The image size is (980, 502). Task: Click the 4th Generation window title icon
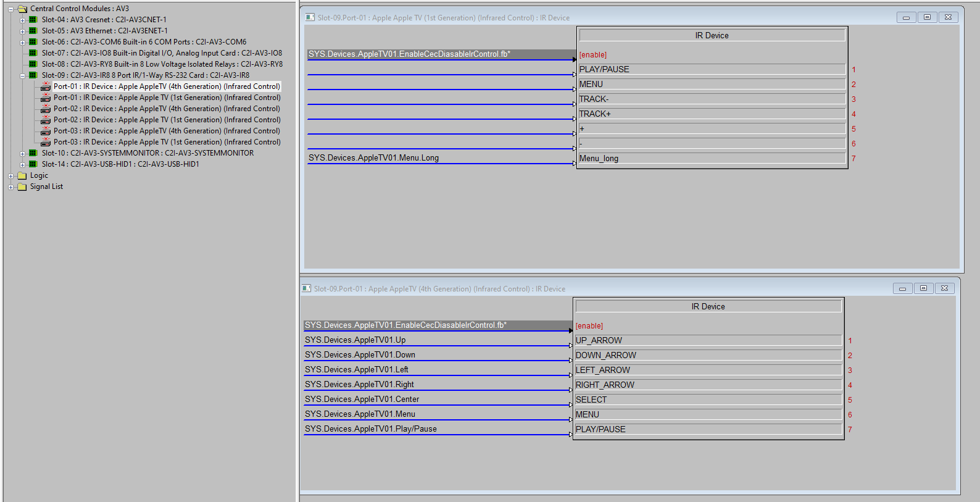306,288
